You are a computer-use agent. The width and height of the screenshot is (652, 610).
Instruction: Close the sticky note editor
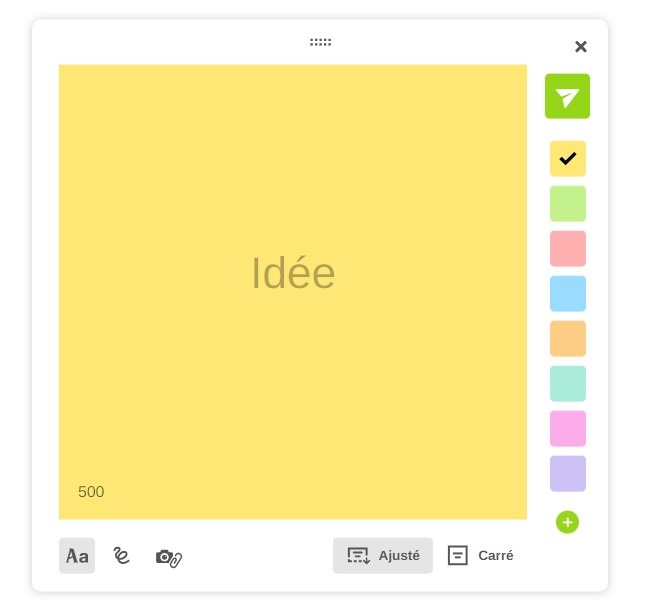point(581,46)
